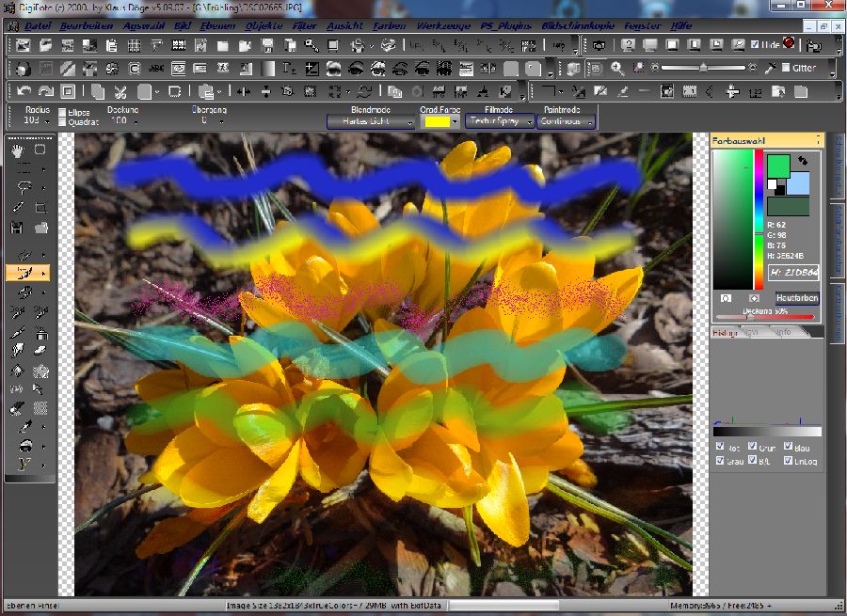The image size is (847, 616).
Task: Toggle the Ellipse checkbox
Action: click(x=62, y=112)
